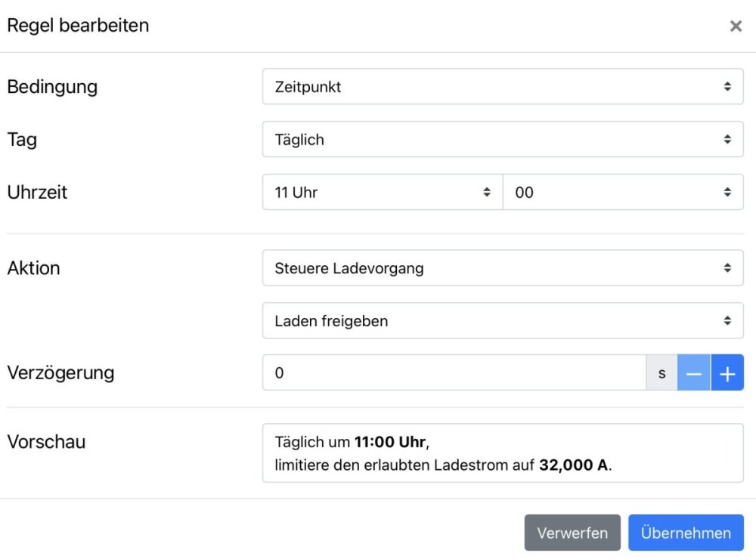Screen dimensions: 756x559
Task: Increase delay with the plus button
Action: point(727,373)
